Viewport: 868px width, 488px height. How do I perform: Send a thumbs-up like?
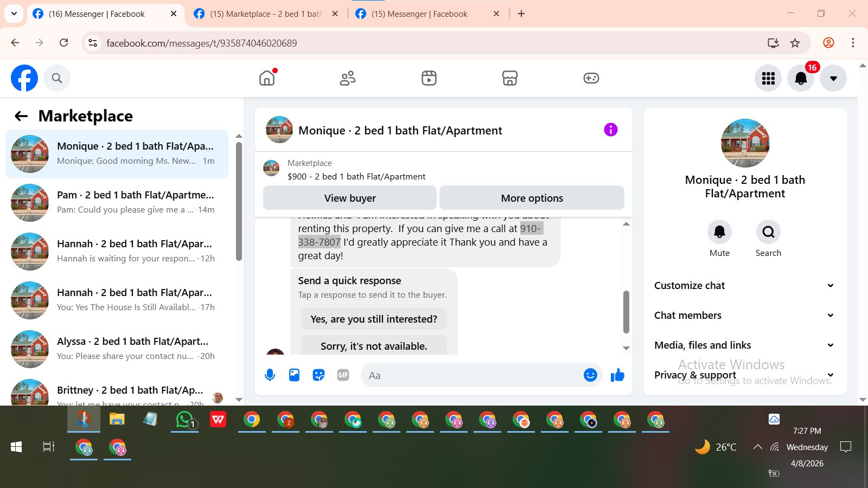pyautogui.click(x=617, y=375)
